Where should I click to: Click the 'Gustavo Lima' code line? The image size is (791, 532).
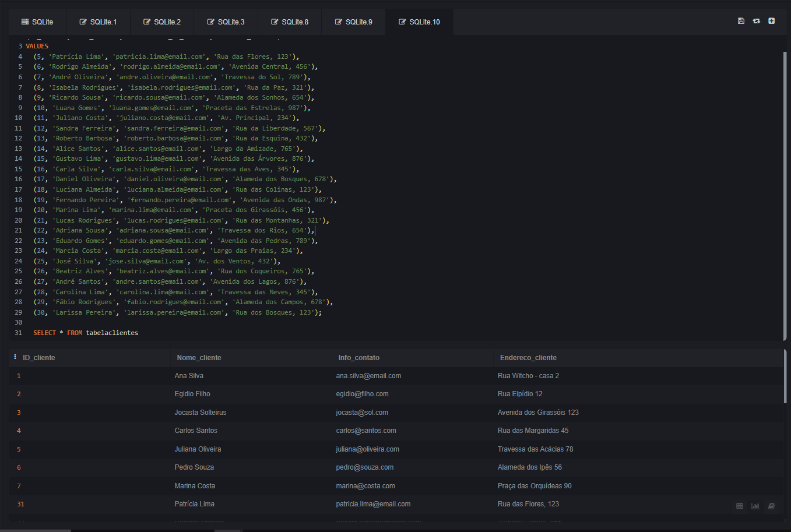pyautogui.click(x=174, y=158)
